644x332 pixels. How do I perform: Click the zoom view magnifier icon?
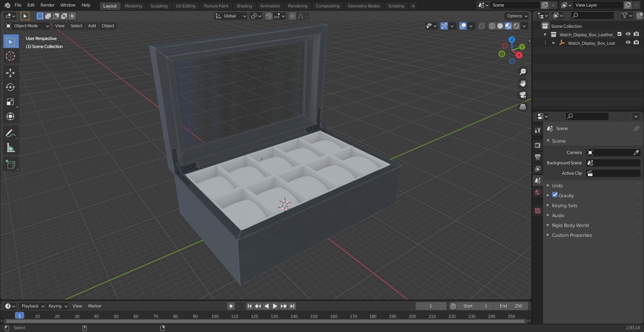[522, 72]
